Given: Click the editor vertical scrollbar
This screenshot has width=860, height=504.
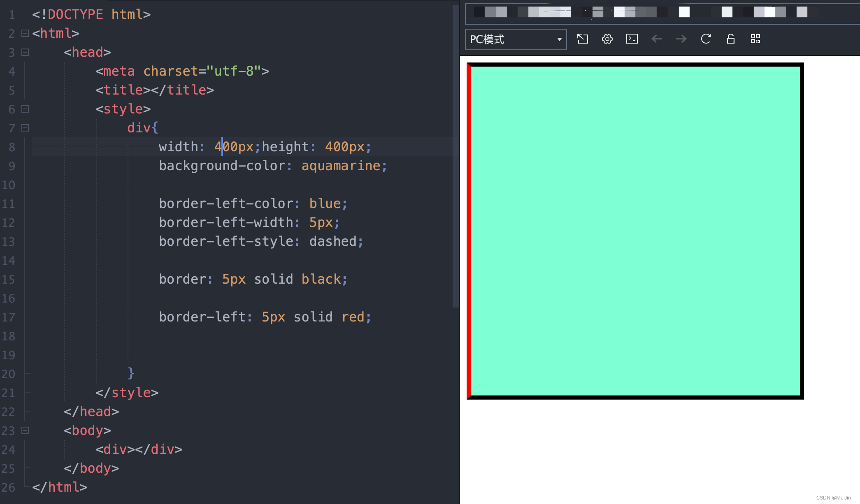Looking at the screenshot, I should pyautogui.click(x=456, y=156).
